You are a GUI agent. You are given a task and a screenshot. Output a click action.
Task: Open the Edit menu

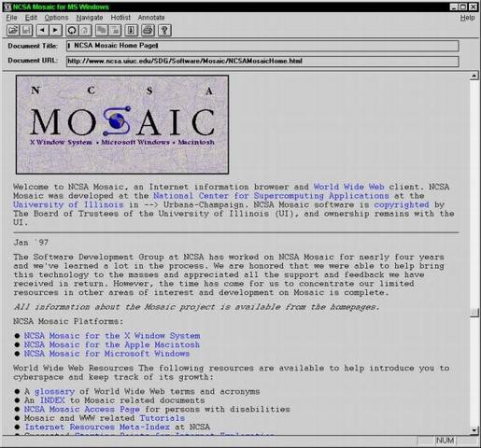(x=31, y=18)
